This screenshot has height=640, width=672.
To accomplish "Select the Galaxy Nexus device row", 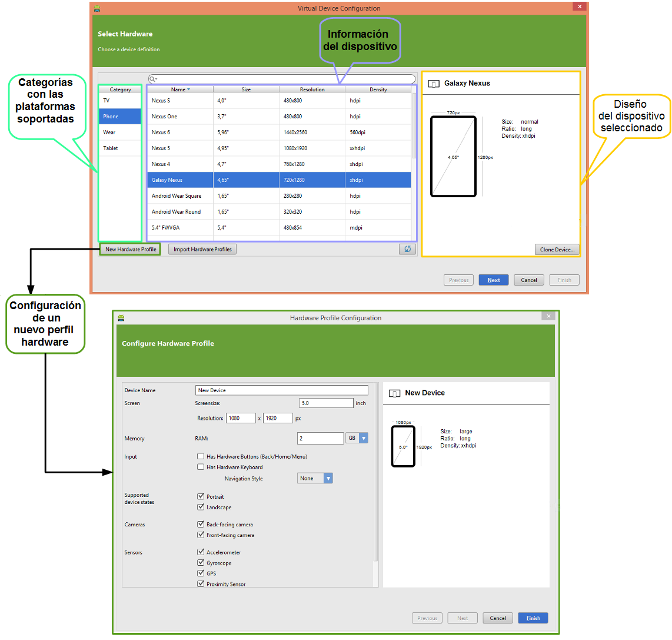I will coord(279,180).
